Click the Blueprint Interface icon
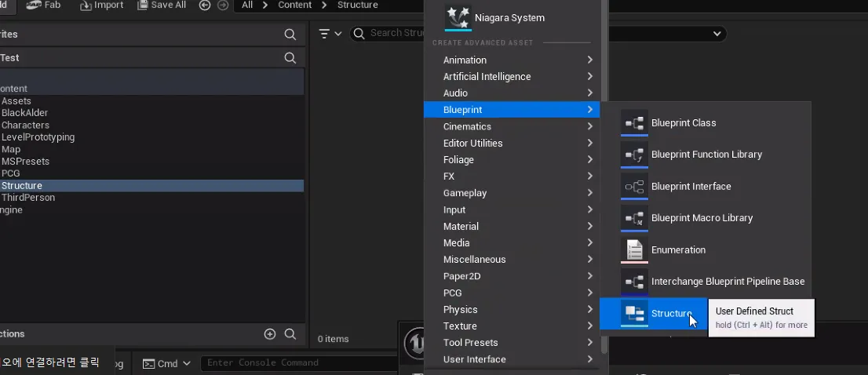 coord(634,187)
